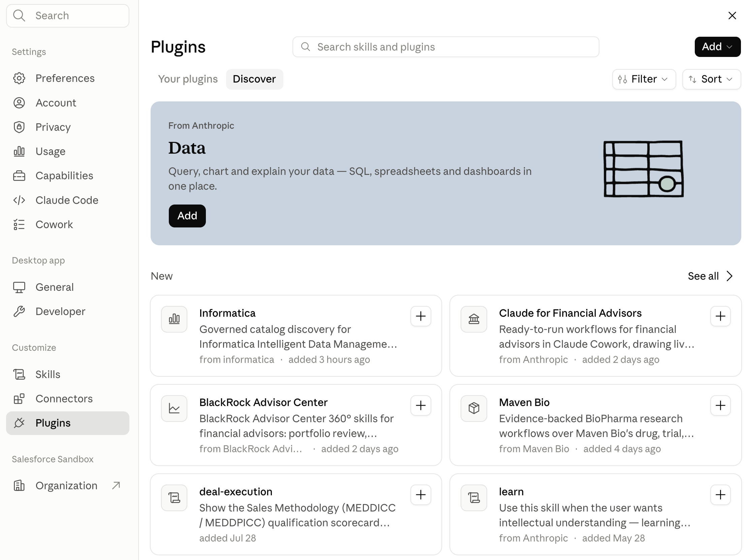This screenshot has width=746, height=560.
Task: Go to the Skills section
Action: pos(67,374)
